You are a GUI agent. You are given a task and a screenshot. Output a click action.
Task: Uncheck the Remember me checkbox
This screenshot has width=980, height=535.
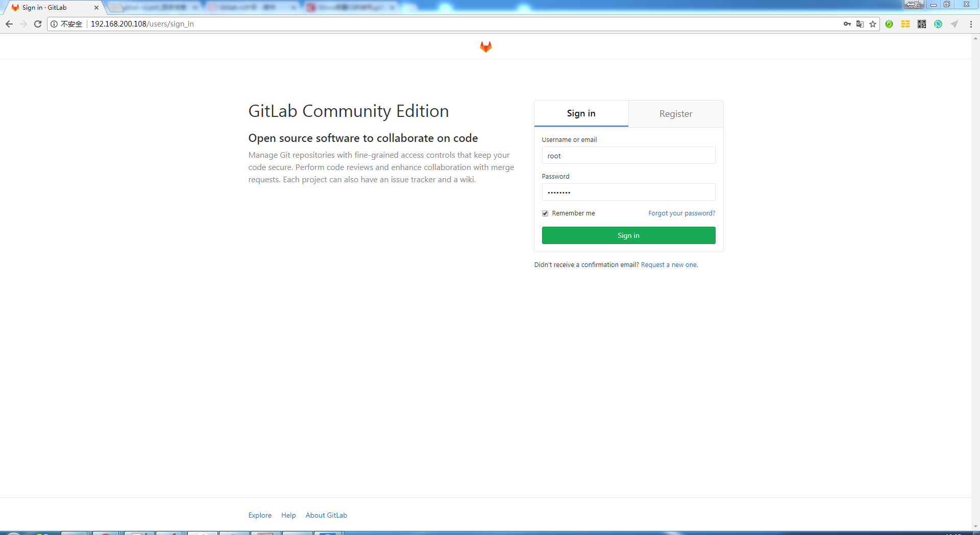(545, 213)
